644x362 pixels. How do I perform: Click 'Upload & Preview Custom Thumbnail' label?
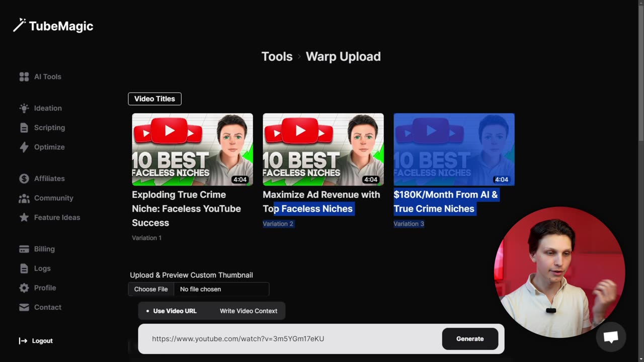coord(192,275)
